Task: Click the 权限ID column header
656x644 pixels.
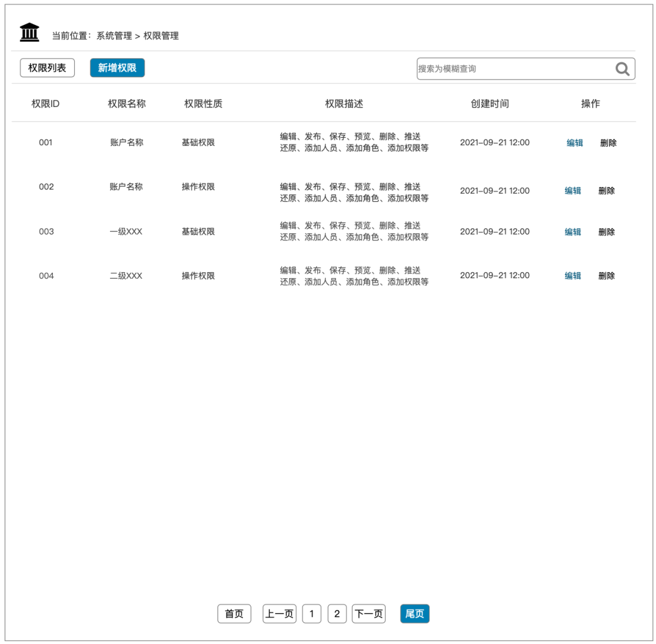Action: point(46,104)
